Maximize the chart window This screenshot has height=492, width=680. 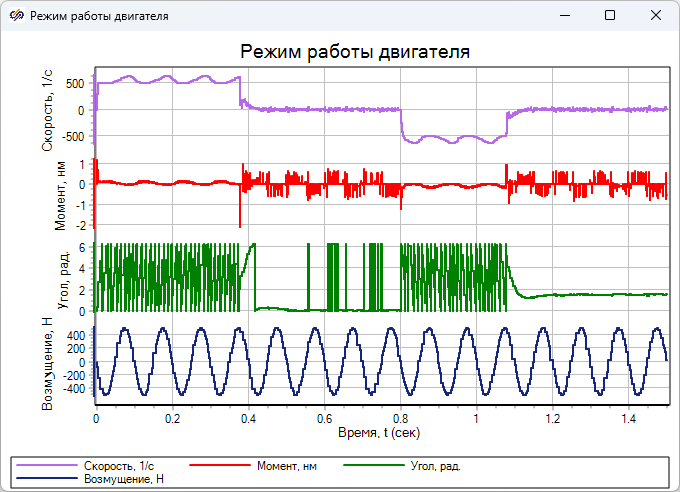[610, 16]
